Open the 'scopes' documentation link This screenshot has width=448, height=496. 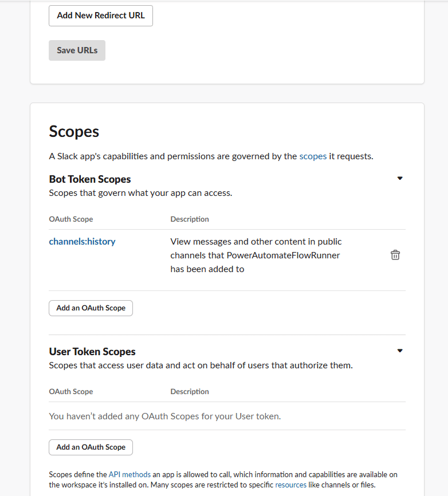[x=313, y=156]
